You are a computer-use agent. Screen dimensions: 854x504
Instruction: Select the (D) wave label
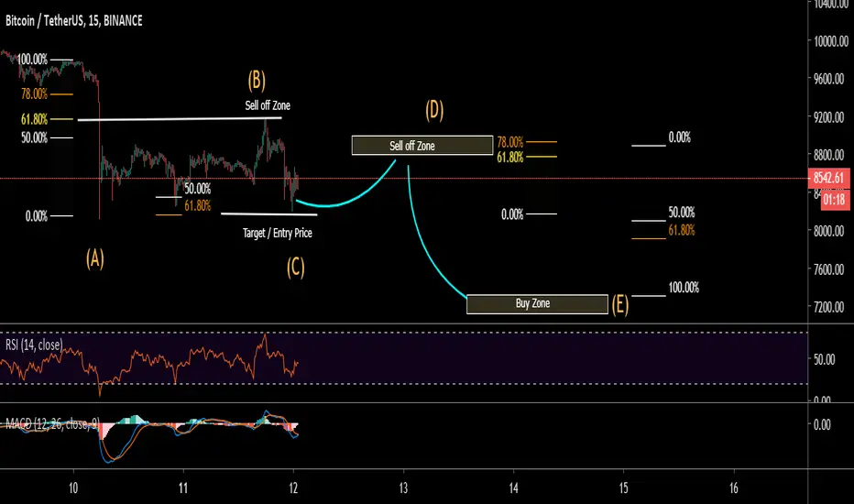point(434,110)
